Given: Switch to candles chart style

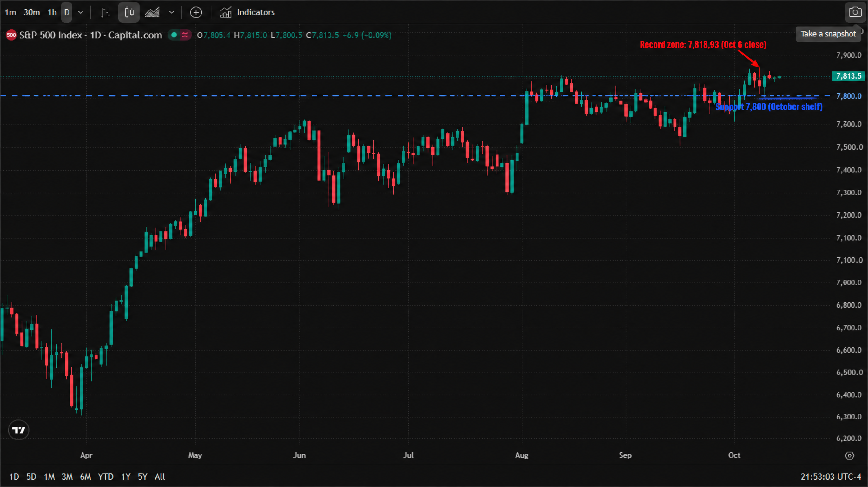Looking at the screenshot, I should (129, 12).
